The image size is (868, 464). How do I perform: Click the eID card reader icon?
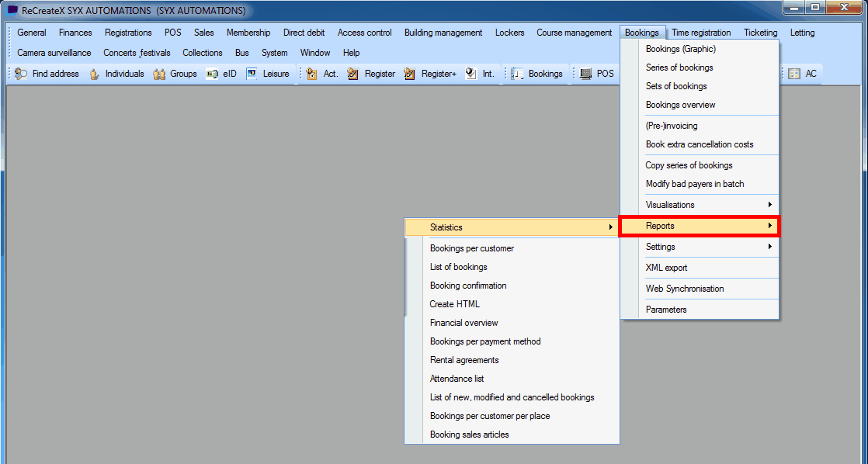[212, 74]
